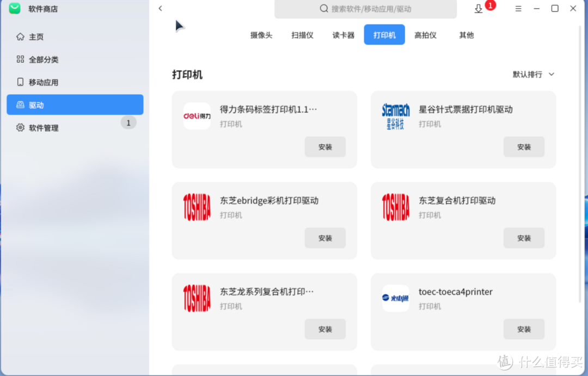588x376 pixels.
Task: Switch to the 其他 tab
Action: (x=467, y=35)
